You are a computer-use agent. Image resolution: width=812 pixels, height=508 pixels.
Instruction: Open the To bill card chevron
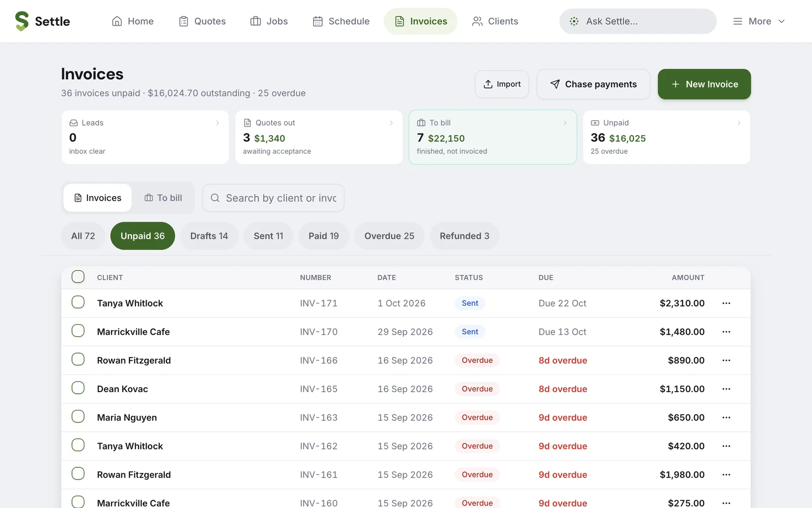pyautogui.click(x=565, y=123)
